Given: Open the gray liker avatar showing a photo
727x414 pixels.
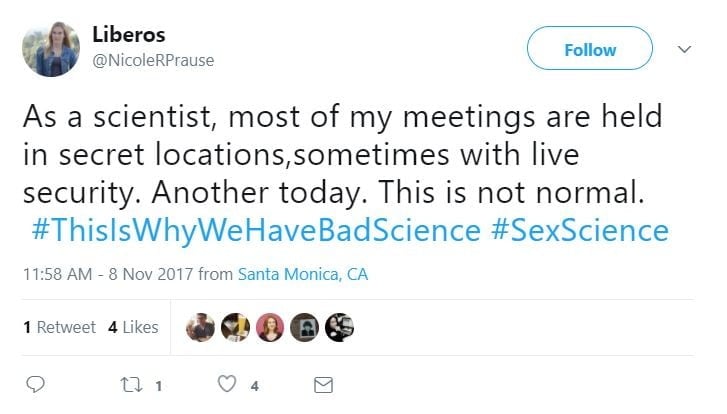Looking at the screenshot, I should click(x=304, y=327).
